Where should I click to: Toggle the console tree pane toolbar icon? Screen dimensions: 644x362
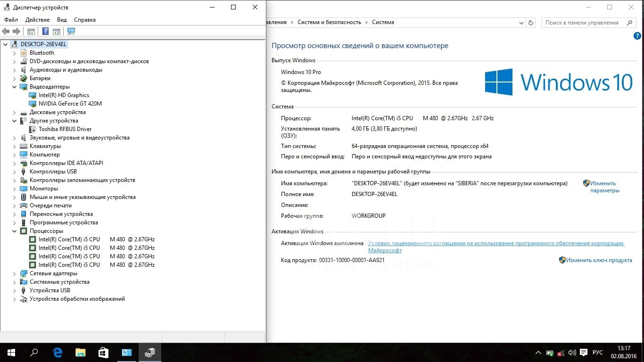coord(31,32)
